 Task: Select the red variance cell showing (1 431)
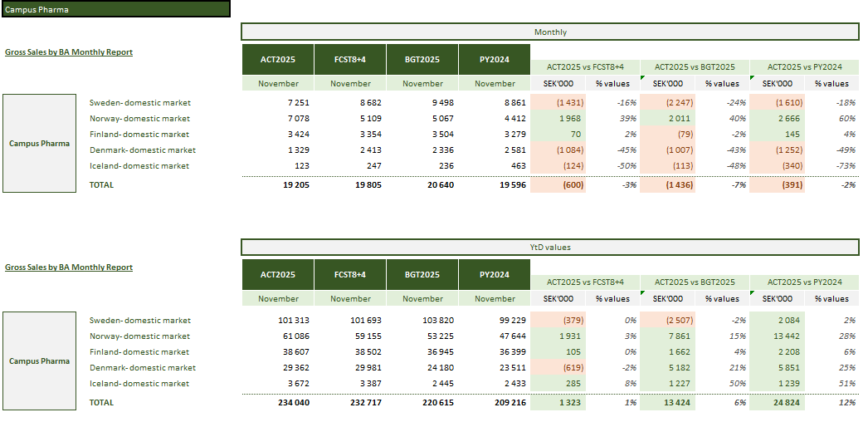click(570, 103)
